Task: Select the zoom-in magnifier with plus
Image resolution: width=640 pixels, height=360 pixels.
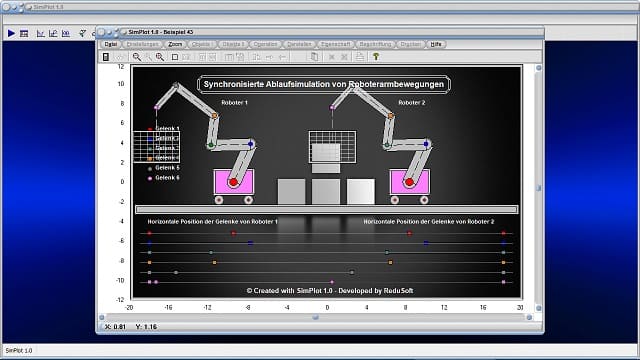Action: click(x=160, y=57)
